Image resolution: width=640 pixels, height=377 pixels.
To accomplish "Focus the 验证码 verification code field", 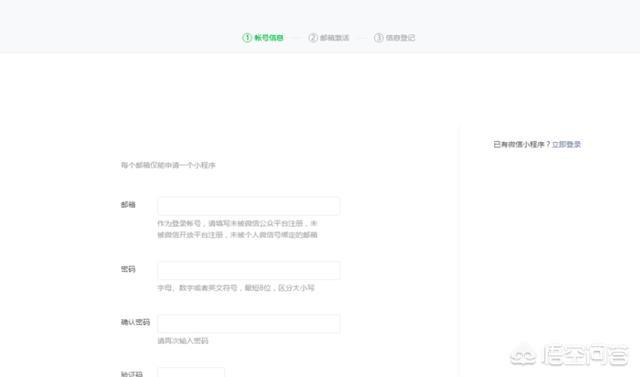I will pos(191,372).
